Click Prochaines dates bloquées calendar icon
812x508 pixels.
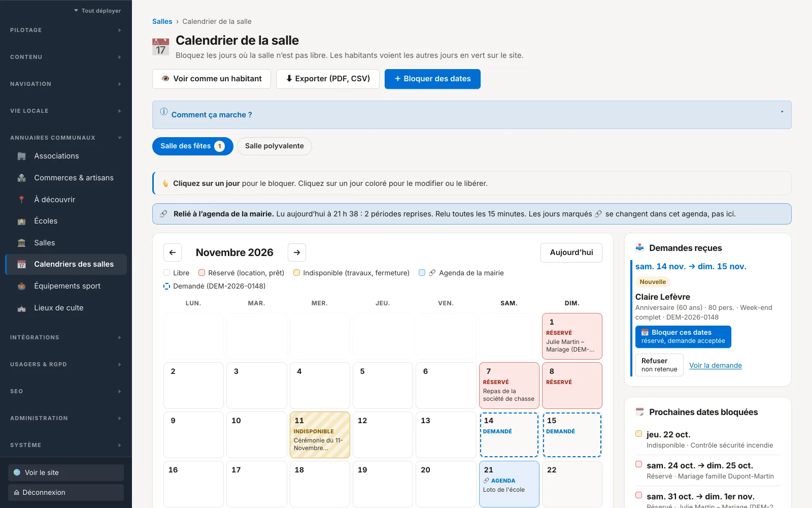639,412
